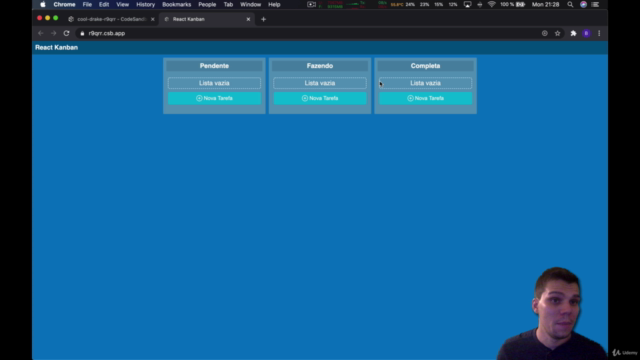Open the Window menu

click(250, 4)
